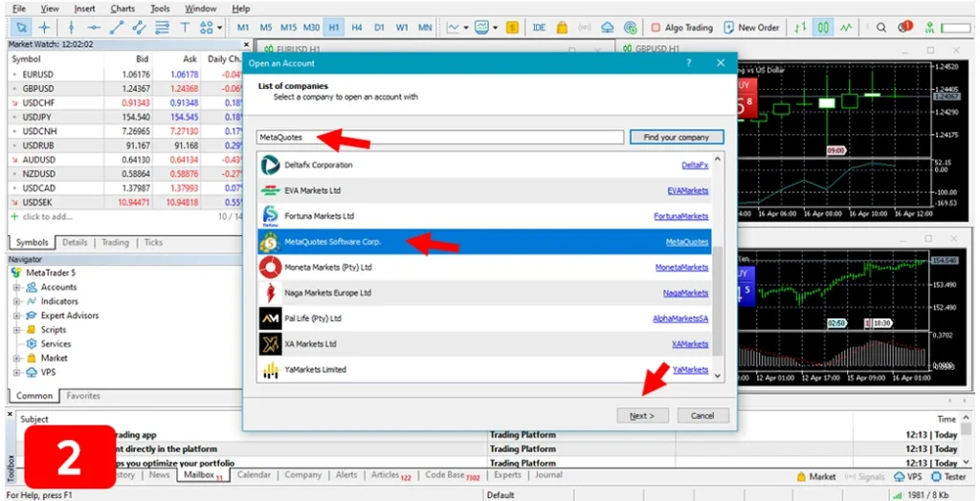
Task: Select the equidistant channel tool
Action: click(140, 28)
